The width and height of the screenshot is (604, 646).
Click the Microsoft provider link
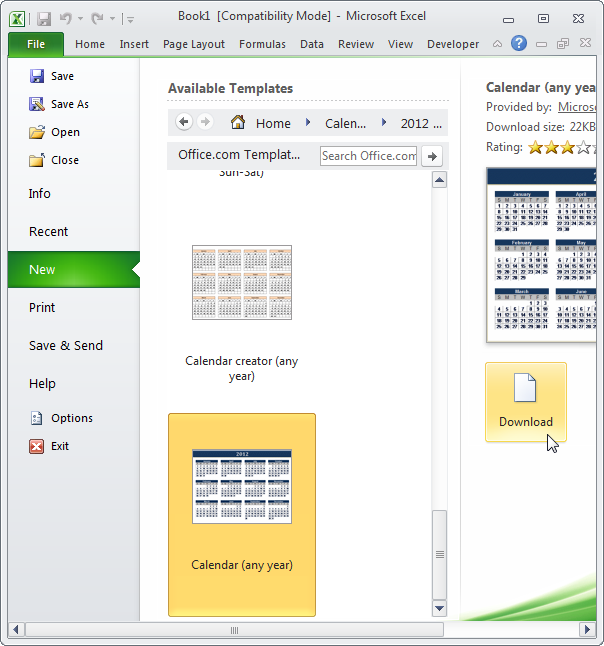click(577, 107)
